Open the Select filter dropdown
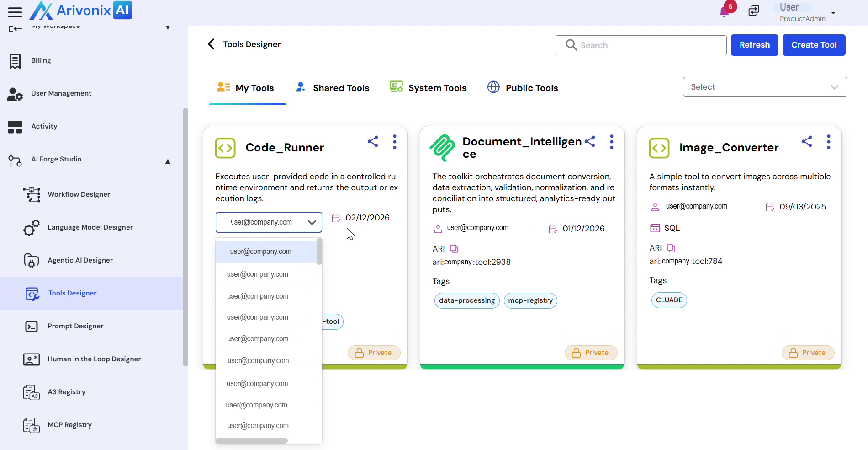Image resolution: width=868 pixels, height=450 pixels. pos(765,87)
